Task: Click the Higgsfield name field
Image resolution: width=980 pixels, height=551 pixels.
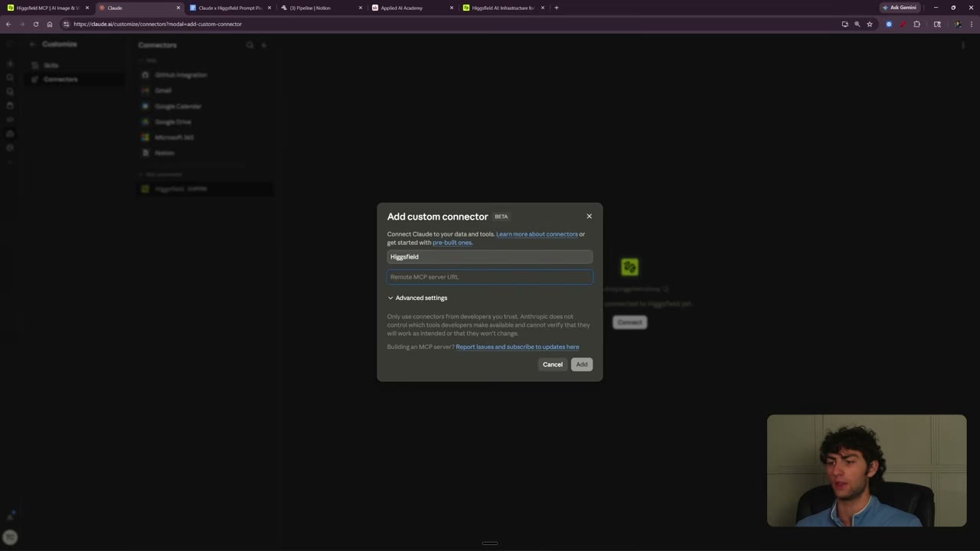Action: coord(489,257)
